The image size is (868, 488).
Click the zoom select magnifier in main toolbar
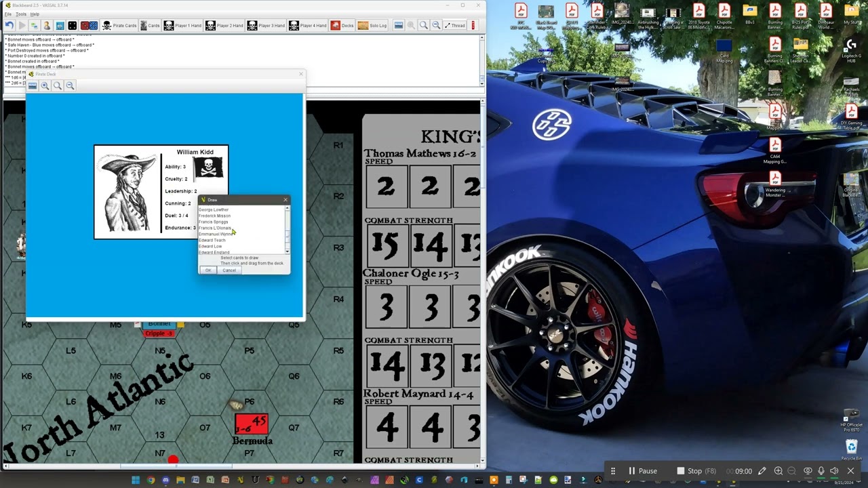[x=423, y=26]
